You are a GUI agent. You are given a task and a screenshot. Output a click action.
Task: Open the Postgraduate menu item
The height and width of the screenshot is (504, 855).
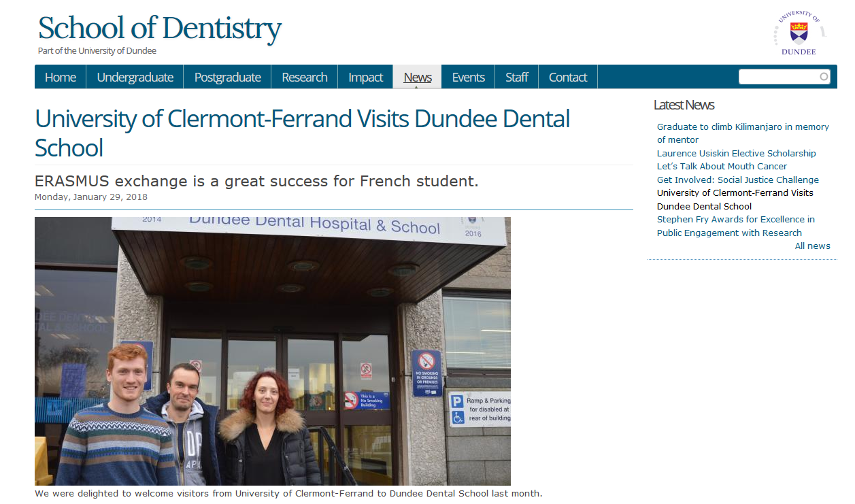point(227,77)
